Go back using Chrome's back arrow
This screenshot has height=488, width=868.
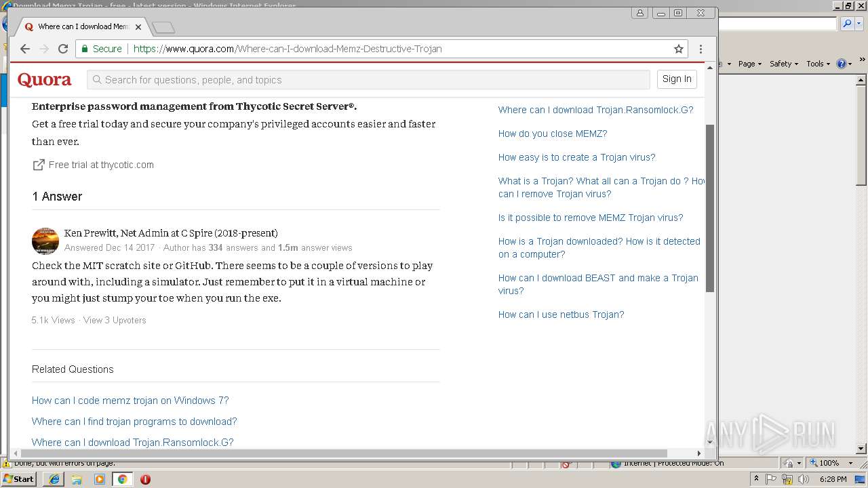pyautogui.click(x=25, y=49)
